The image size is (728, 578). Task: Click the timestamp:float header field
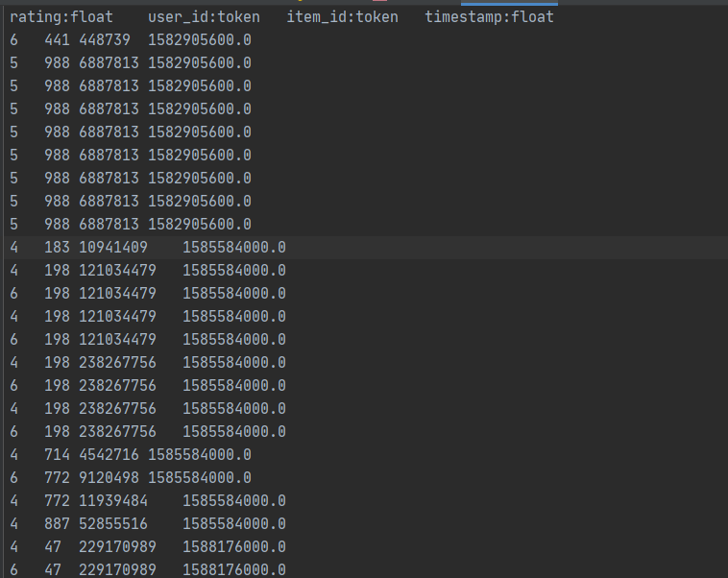coord(489,17)
